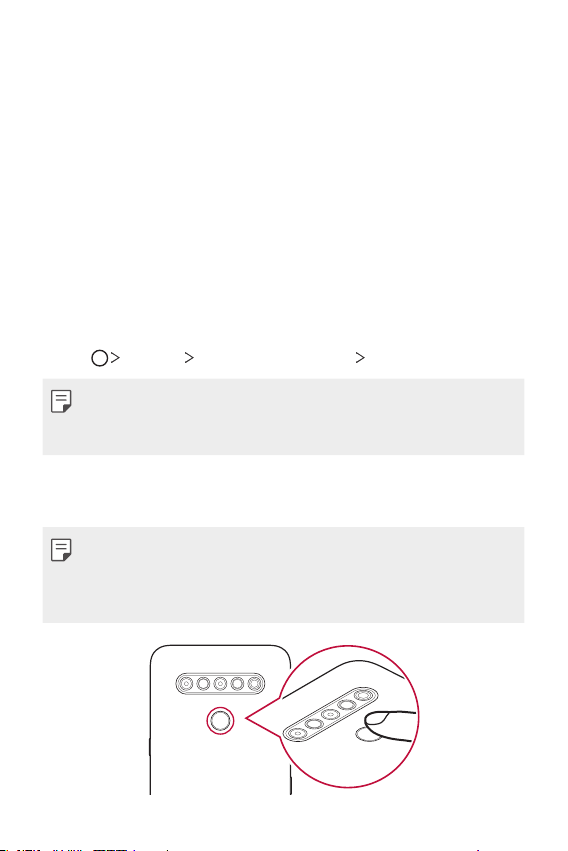Click the middle camera lens on the phone back
This screenshot has height=851, width=568.
tap(220, 684)
